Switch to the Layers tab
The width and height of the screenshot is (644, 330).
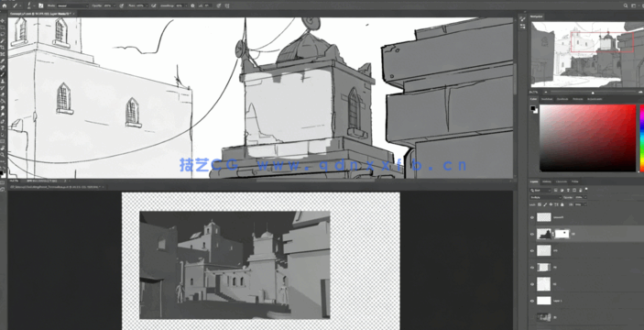[535, 181]
